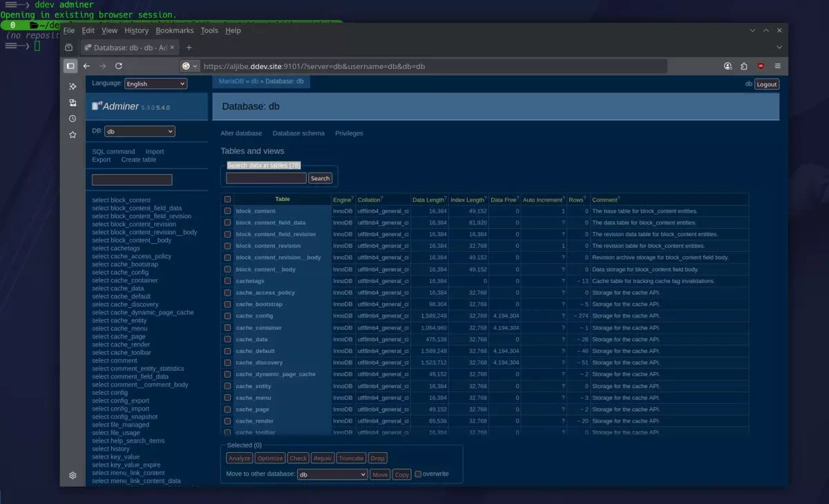Click the browser URL address bar

(x=435, y=66)
